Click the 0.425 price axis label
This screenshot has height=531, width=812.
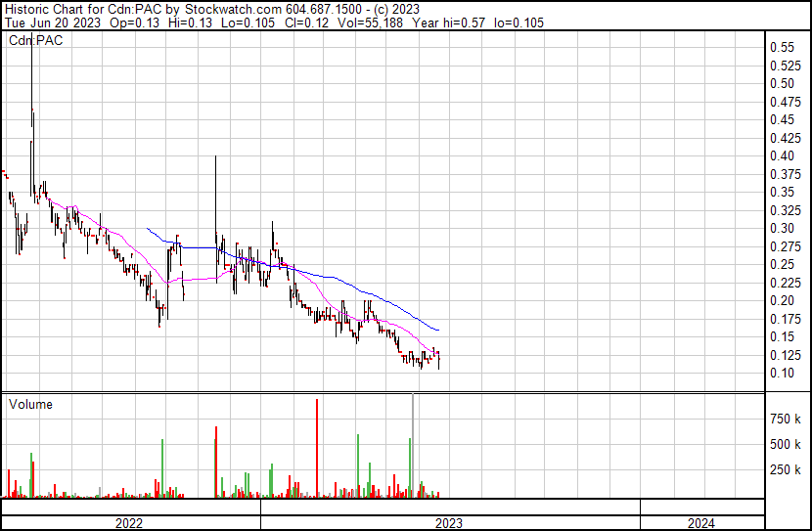point(784,138)
